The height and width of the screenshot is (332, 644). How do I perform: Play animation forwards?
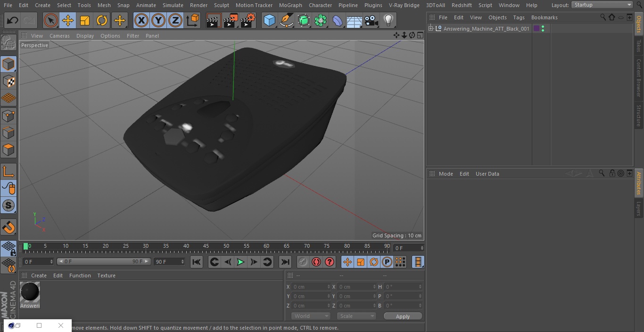(240, 262)
